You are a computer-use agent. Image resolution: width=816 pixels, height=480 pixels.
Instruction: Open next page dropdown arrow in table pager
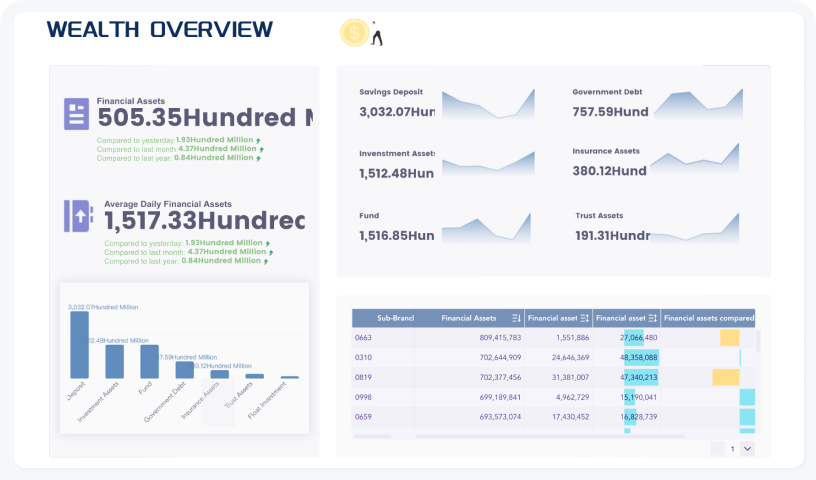(x=747, y=449)
